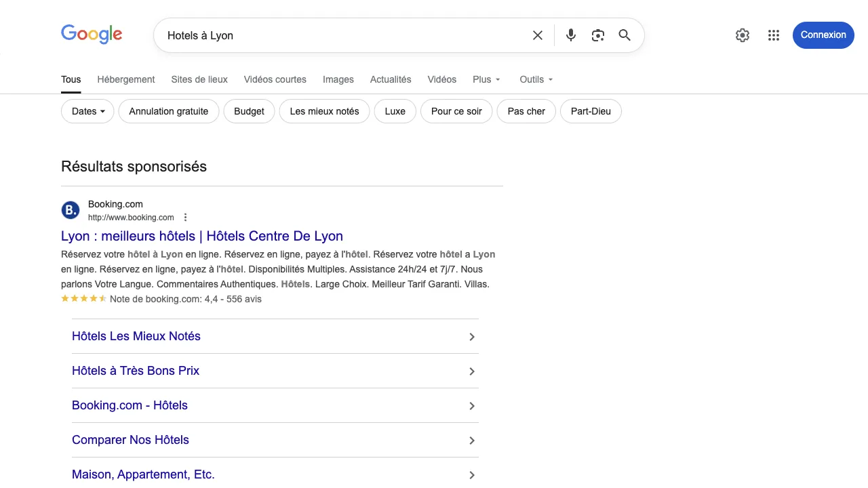Select the Vidéos tab
This screenshot has width=868, height=488.
click(442, 79)
